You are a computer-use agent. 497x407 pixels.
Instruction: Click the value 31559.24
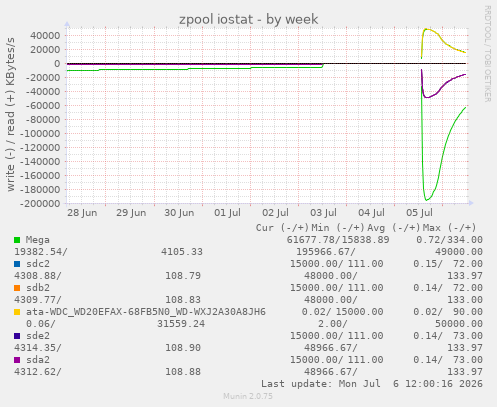tap(181, 324)
